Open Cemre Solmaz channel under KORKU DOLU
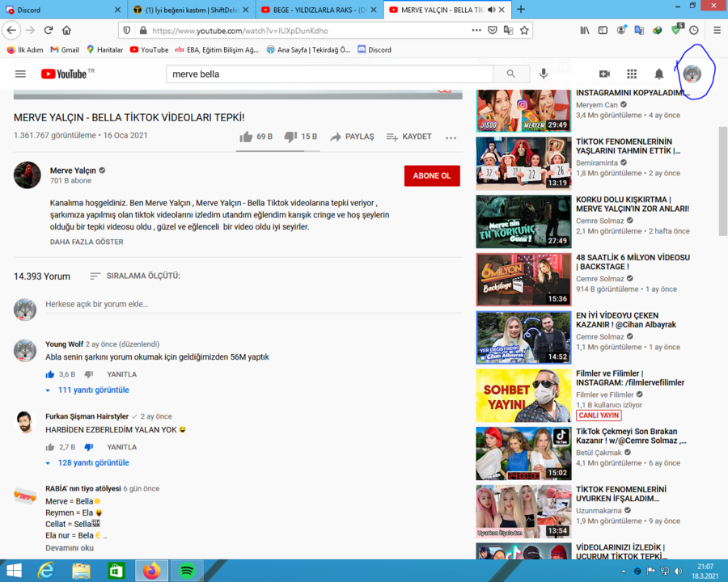The width and height of the screenshot is (728, 582). click(600, 221)
